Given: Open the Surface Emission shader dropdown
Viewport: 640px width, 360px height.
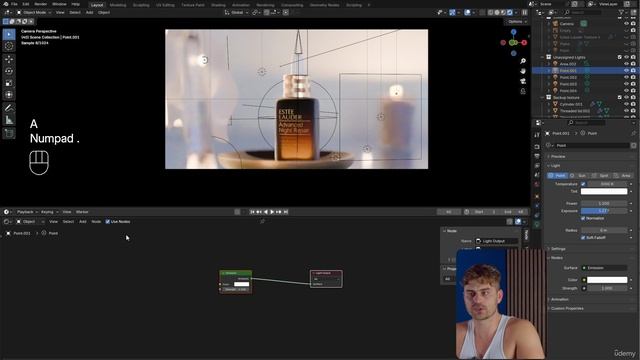Looking at the screenshot, I should point(604,268).
